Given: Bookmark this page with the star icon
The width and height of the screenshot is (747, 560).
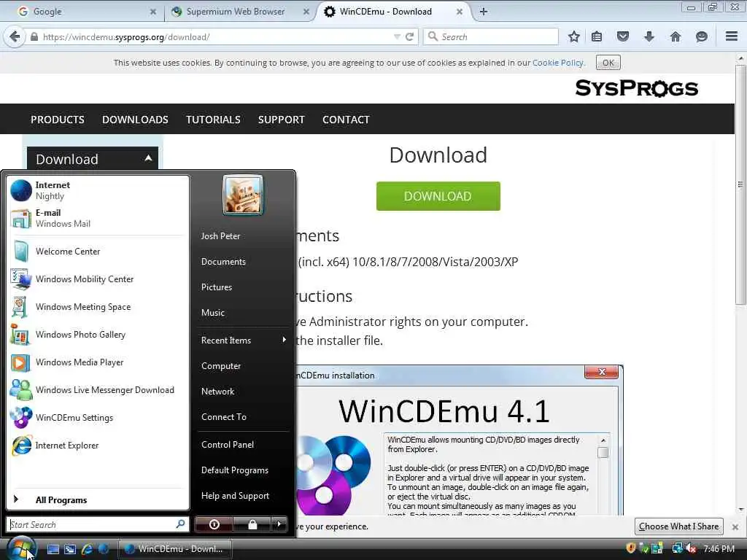Looking at the screenshot, I should [574, 36].
